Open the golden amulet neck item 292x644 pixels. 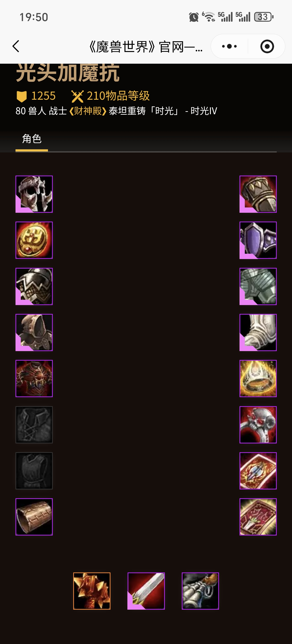34,240
